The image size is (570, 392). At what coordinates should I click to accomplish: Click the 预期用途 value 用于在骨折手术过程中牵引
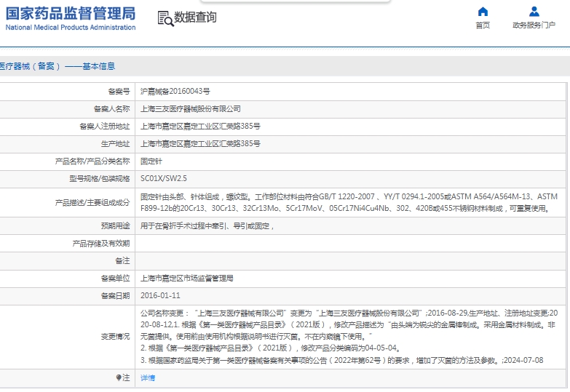coord(207,226)
